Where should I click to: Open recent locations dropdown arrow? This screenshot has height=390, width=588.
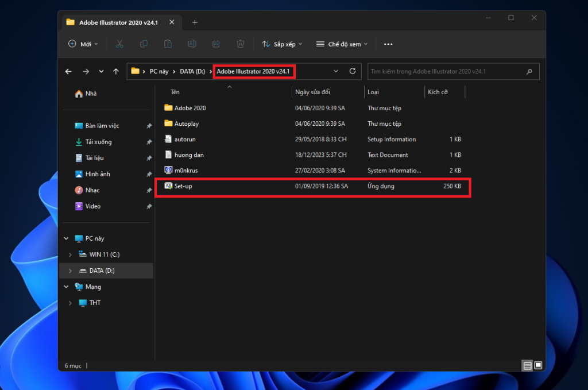point(101,71)
